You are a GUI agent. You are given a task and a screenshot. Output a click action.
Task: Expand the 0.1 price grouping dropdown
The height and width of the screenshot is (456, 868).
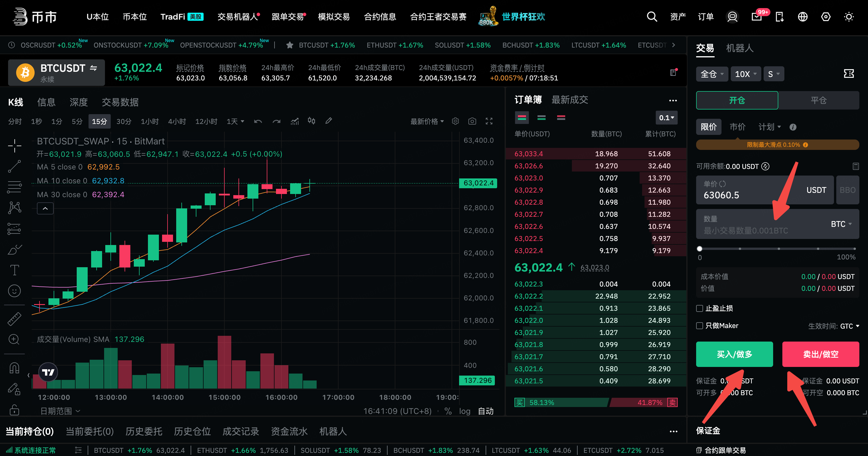pos(666,118)
